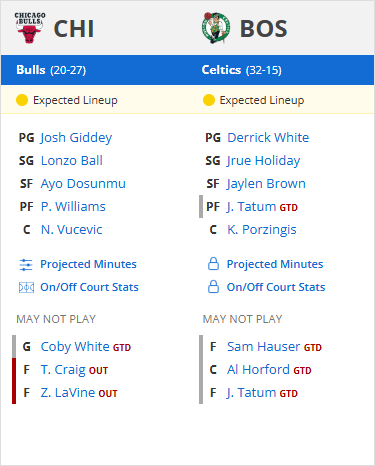View Coby White's GTD injury entry

[x=86, y=347]
